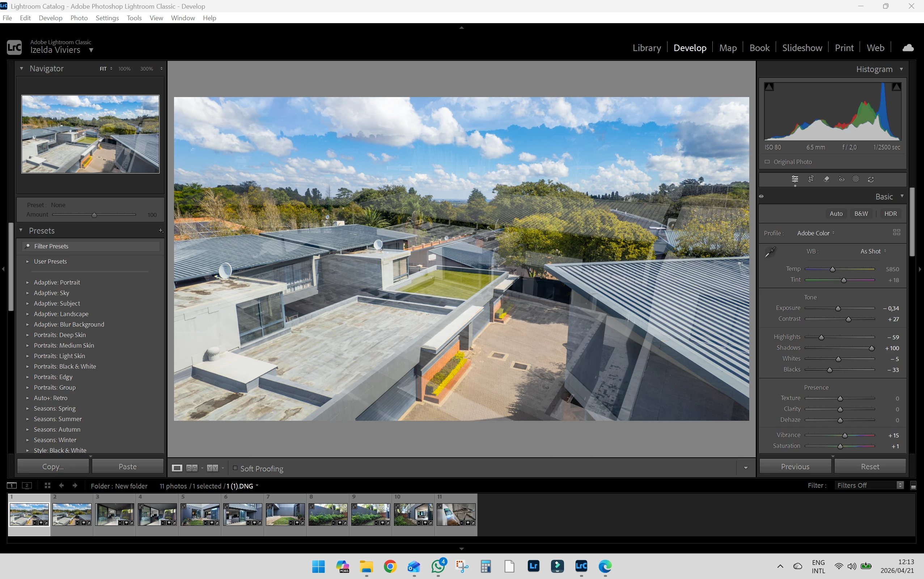Enable the Soft Proofing checkbox

click(235, 468)
